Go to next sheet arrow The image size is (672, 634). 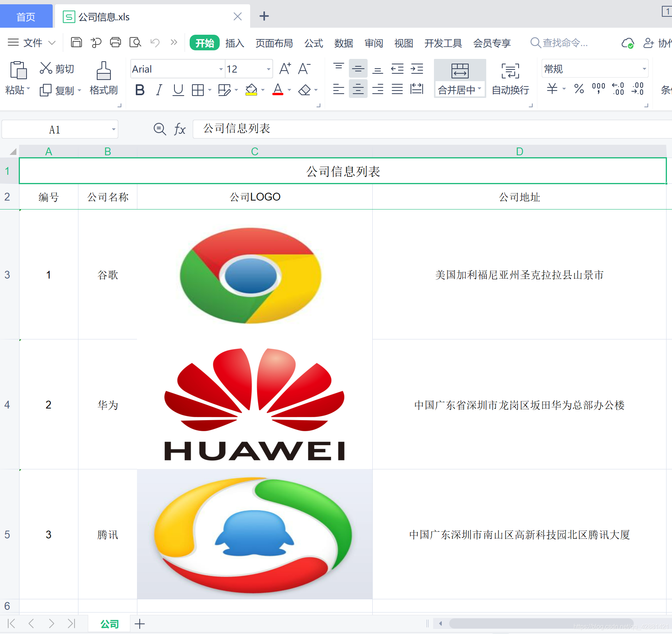51,623
